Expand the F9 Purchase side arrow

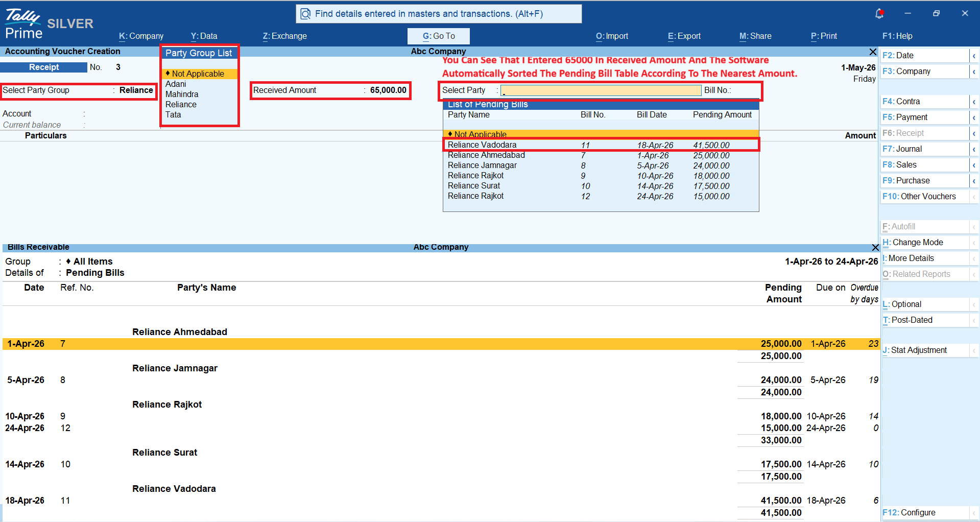click(x=974, y=181)
